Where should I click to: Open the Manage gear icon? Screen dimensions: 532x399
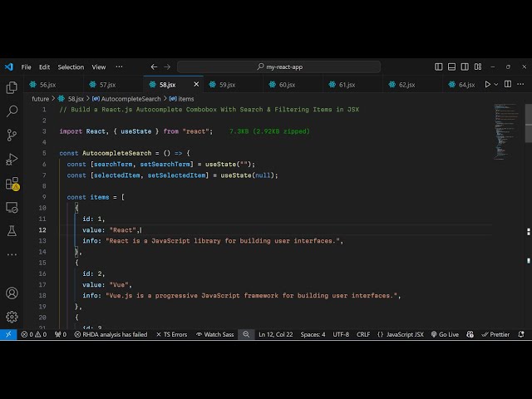[12, 317]
